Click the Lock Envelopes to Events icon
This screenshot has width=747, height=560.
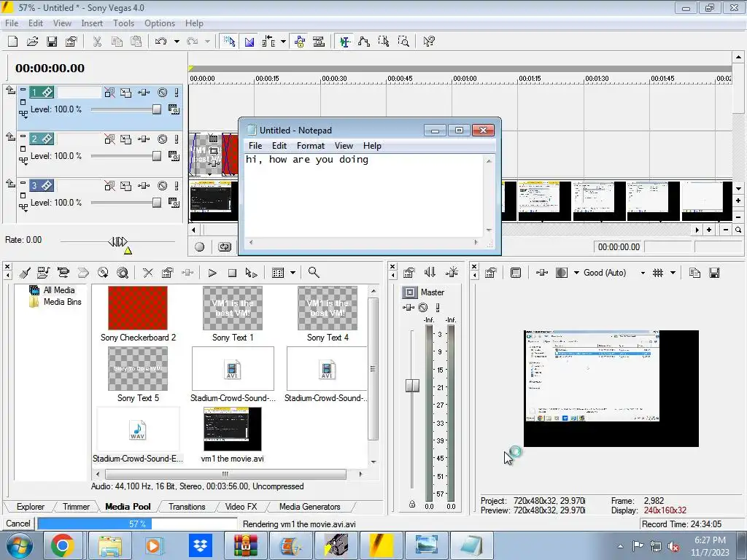[x=300, y=42]
